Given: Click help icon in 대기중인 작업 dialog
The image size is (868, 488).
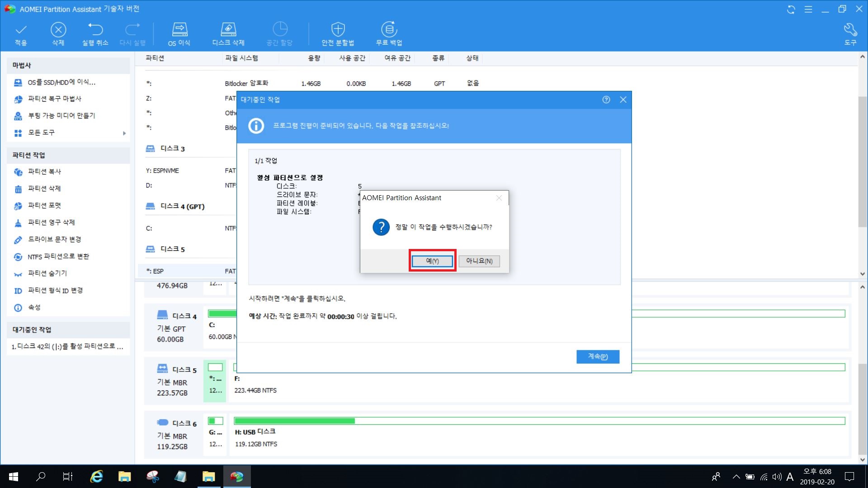Looking at the screenshot, I should [x=606, y=99].
